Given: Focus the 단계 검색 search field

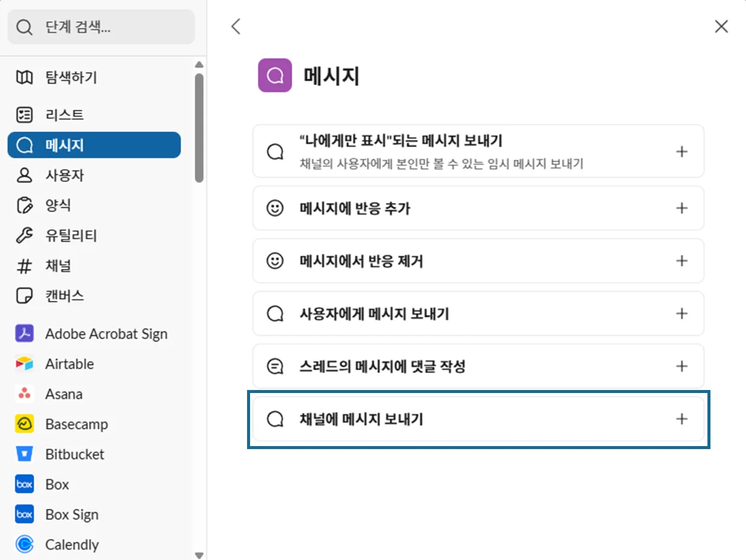Looking at the screenshot, I should (x=108, y=27).
